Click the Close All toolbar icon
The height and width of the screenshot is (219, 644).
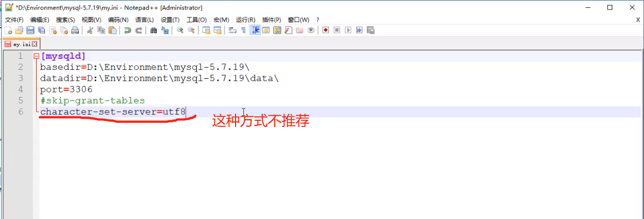point(64,30)
